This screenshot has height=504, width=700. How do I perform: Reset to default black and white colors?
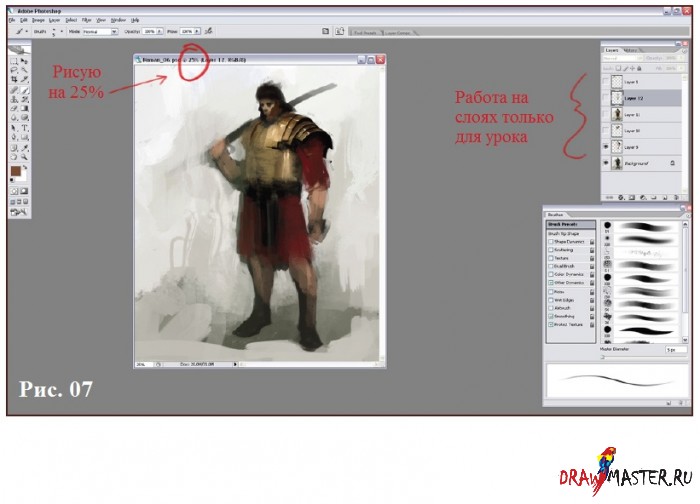(x=12, y=179)
